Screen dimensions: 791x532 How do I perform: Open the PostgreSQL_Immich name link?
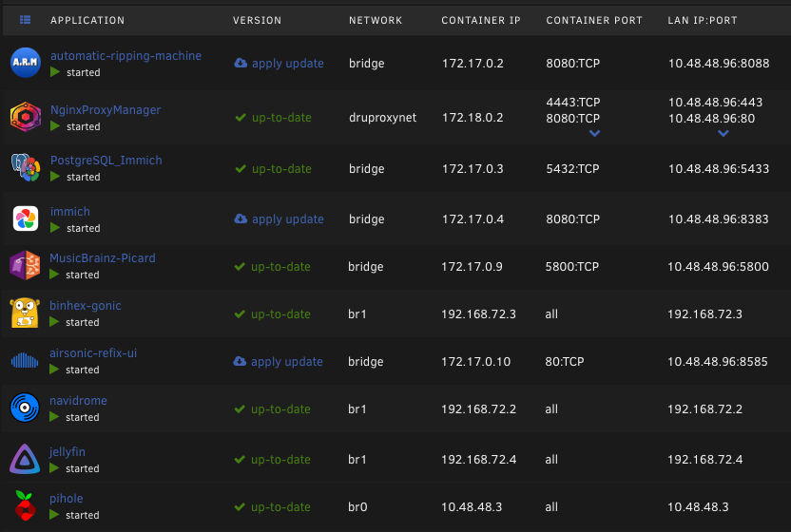(106, 161)
